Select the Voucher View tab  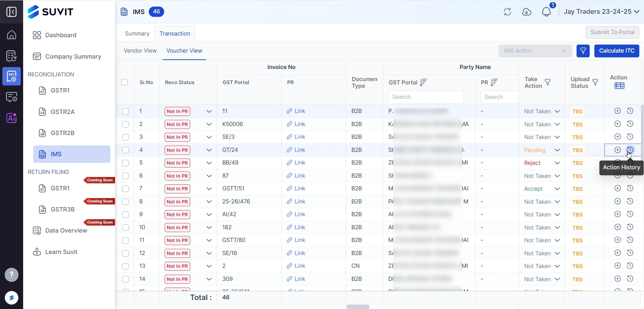[x=184, y=51]
